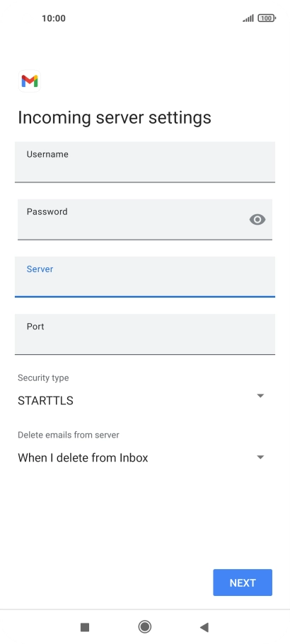Open the When I delete from Inbox option
Image resolution: width=290 pixels, height=644 pixels.
click(x=83, y=457)
